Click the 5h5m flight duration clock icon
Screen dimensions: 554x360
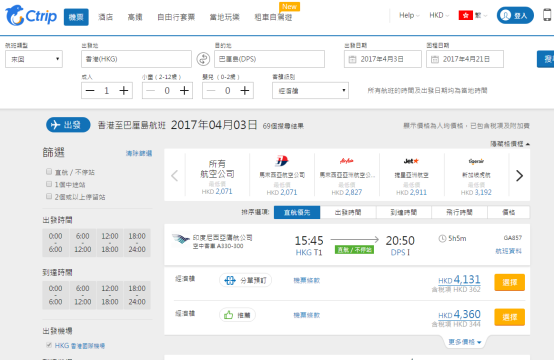pyautogui.click(x=442, y=239)
